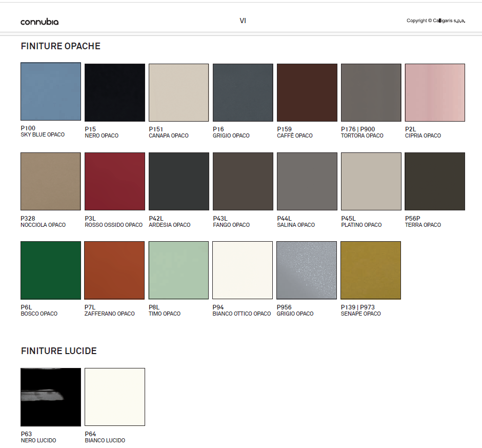Choose the Bianco Lucido P64 swatch
Image resolution: width=482 pixels, height=448 pixels.
(115, 397)
